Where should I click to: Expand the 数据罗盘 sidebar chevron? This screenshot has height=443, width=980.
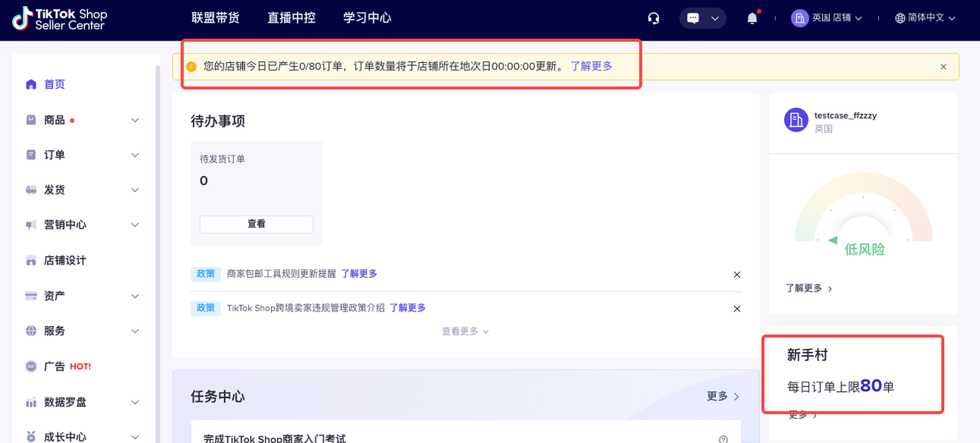[136, 402]
